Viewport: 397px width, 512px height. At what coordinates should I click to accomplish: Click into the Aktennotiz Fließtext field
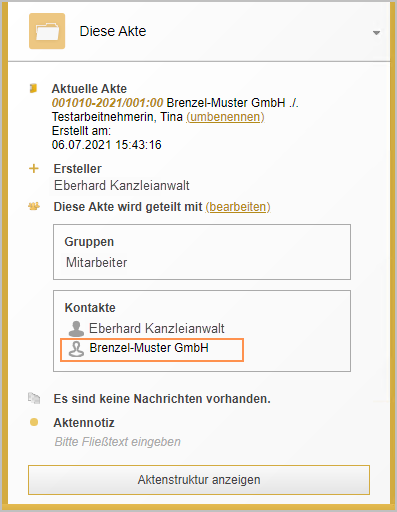[x=118, y=442]
